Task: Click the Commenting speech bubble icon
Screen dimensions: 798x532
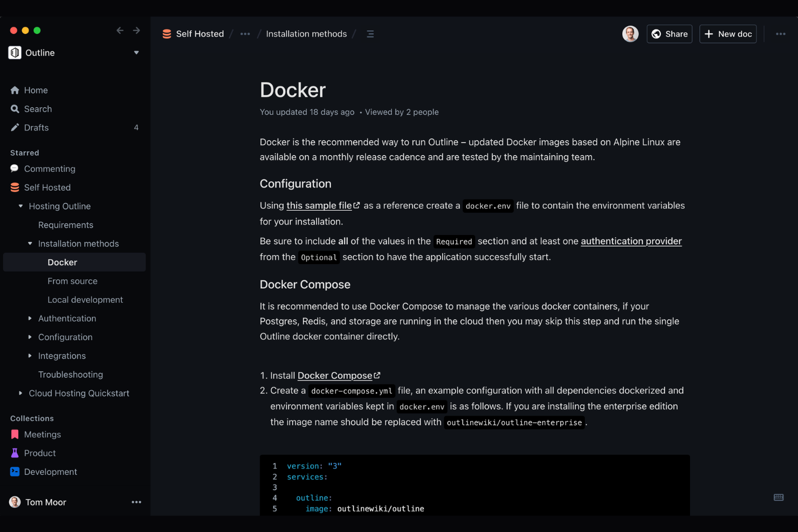Action: pyautogui.click(x=15, y=169)
